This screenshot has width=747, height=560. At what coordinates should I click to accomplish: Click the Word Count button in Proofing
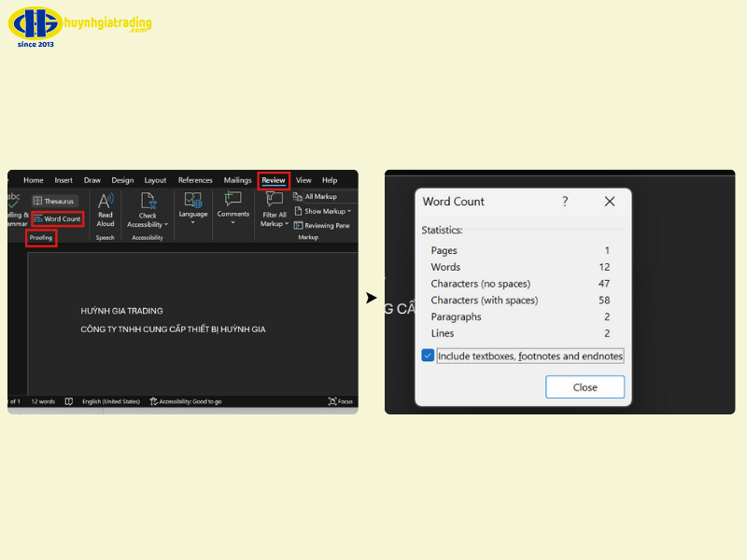(57, 218)
